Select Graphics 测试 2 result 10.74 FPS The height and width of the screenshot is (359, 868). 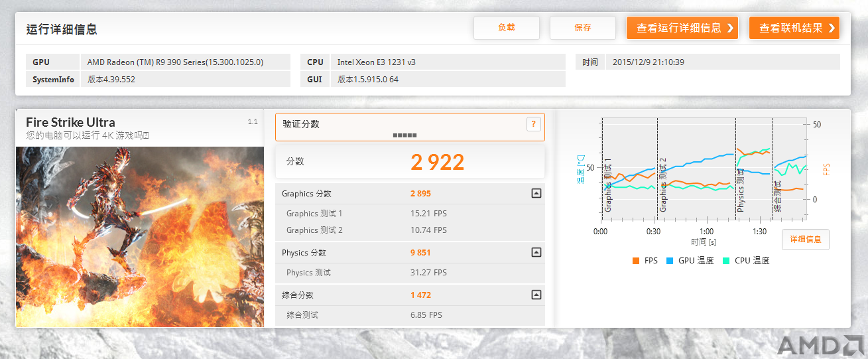pos(428,230)
